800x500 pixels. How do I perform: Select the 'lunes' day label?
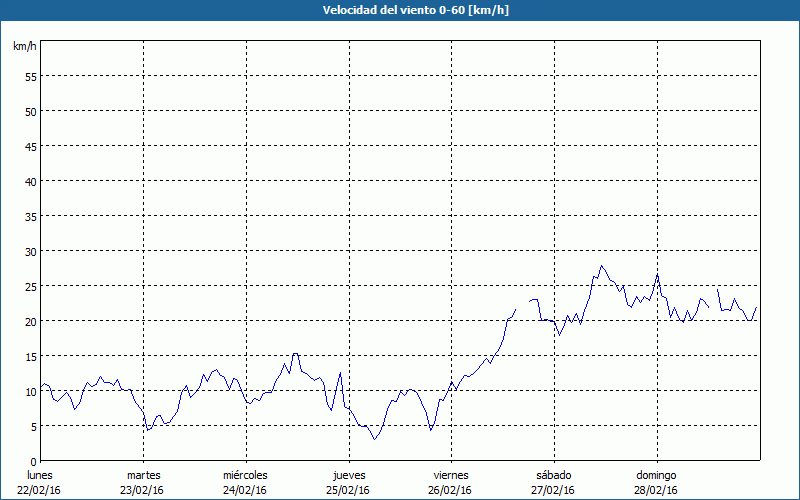(x=40, y=475)
